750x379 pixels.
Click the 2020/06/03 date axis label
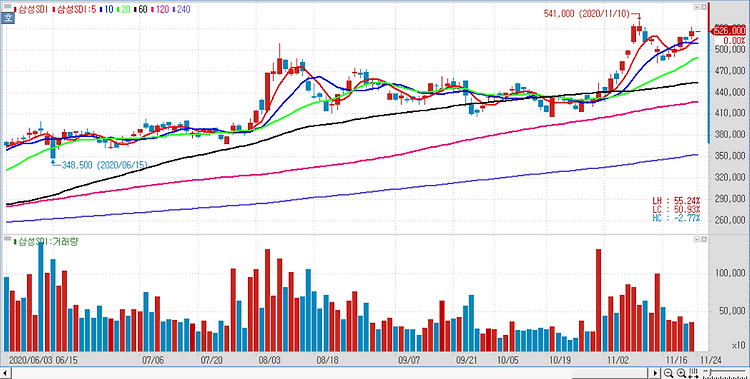30,359
